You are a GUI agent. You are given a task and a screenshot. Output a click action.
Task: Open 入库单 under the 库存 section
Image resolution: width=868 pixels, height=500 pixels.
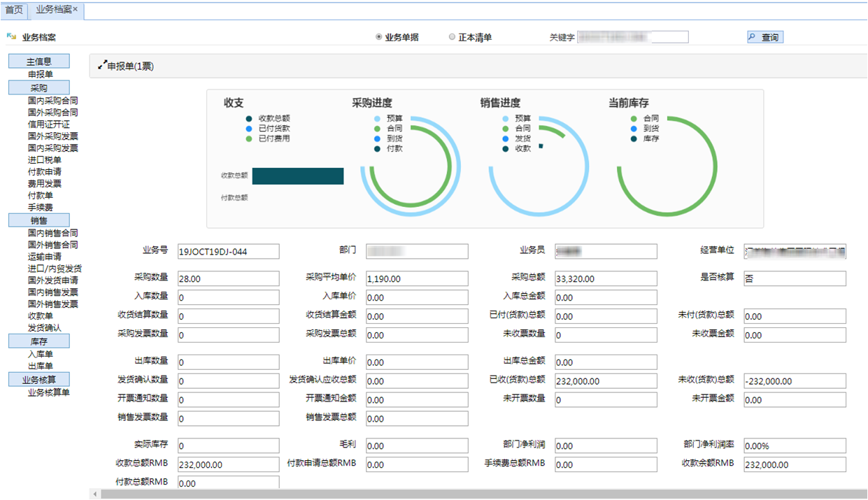[x=40, y=355]
